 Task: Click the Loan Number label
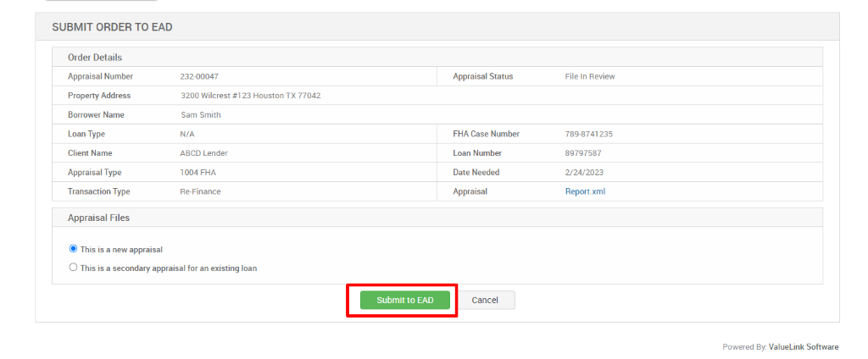click(x=477, y=153)
